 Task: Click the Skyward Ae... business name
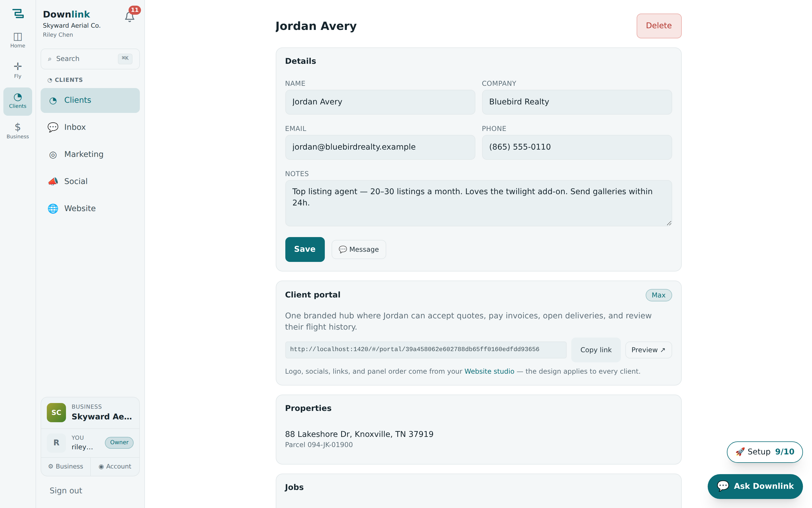click(x=102, y=417)
